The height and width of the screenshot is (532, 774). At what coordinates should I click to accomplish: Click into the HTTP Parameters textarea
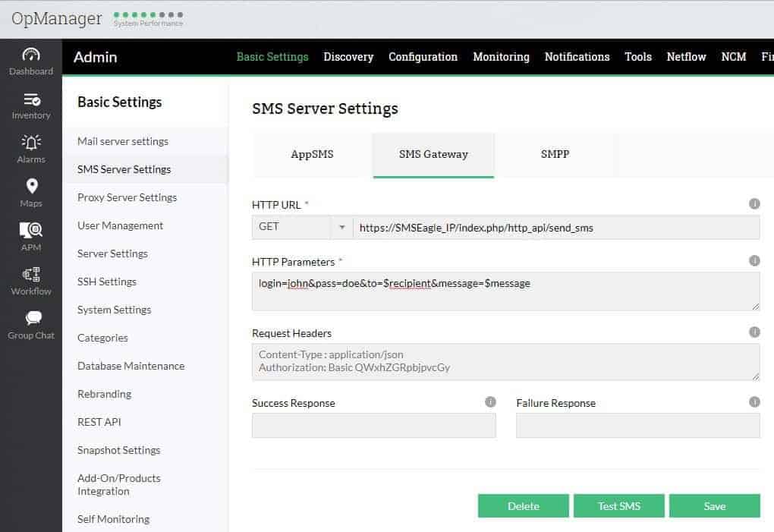(x=506, y=291)
